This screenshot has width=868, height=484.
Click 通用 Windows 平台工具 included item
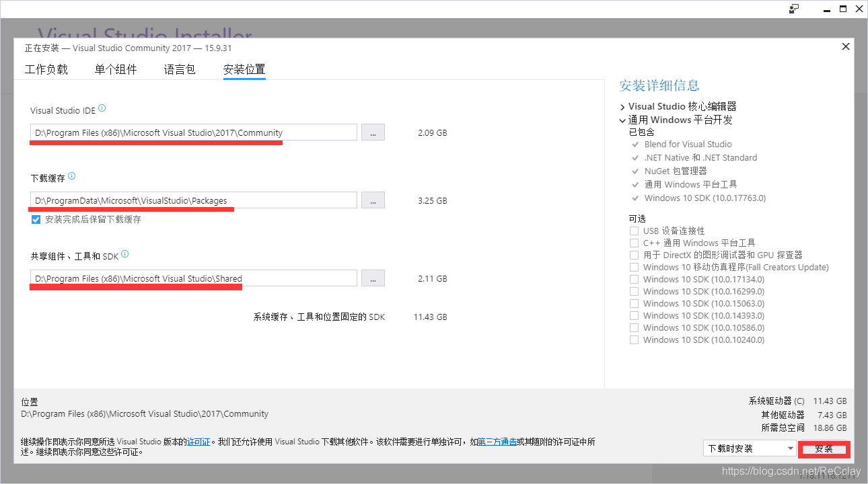click(691, 184)
